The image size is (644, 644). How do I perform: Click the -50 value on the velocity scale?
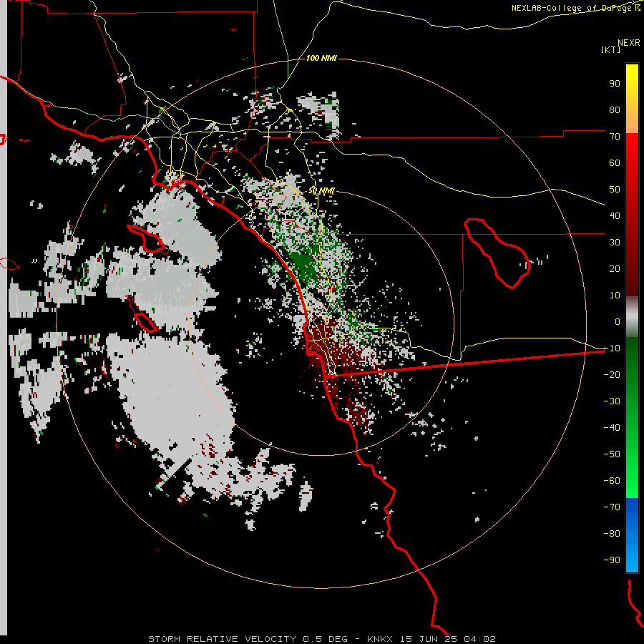(612, 454)
